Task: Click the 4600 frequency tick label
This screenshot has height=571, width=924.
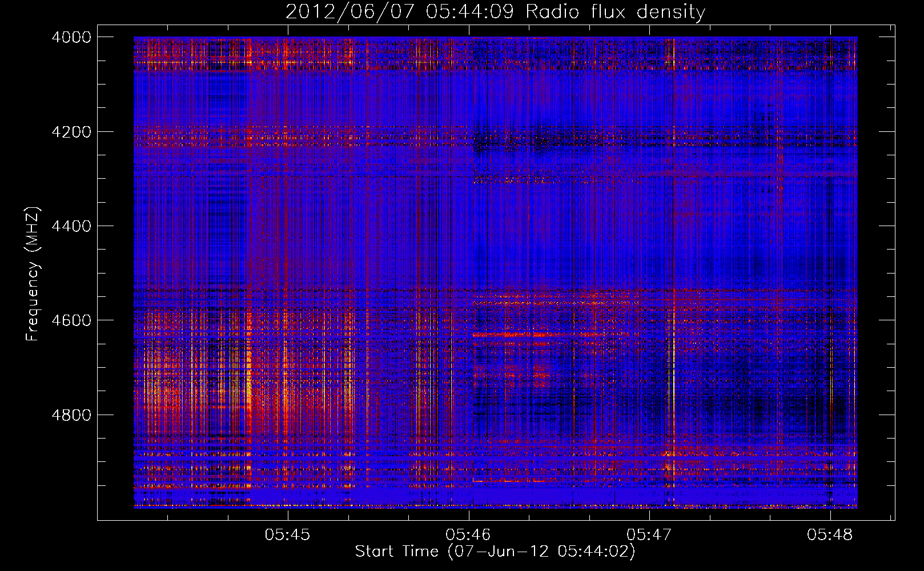Action: 71,320
